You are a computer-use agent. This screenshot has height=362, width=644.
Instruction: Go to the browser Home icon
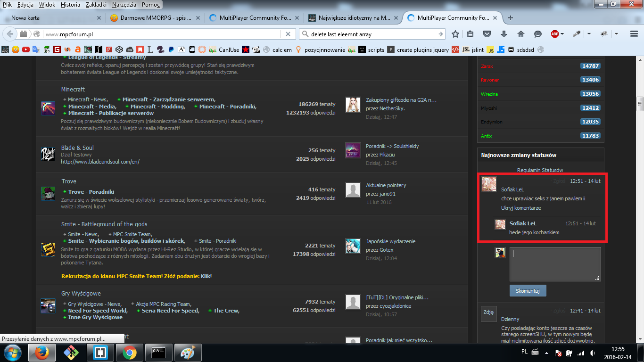(x=521, y=34)
